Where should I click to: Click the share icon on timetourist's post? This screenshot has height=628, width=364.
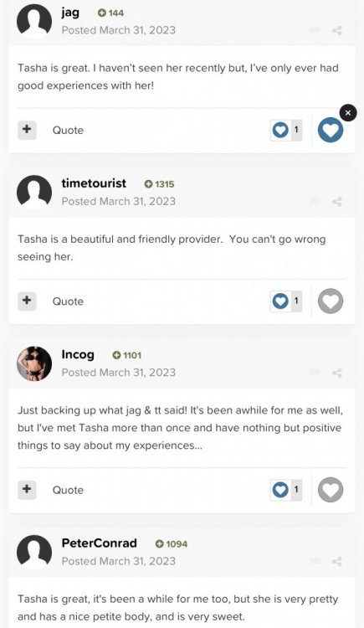pos(337,202)
